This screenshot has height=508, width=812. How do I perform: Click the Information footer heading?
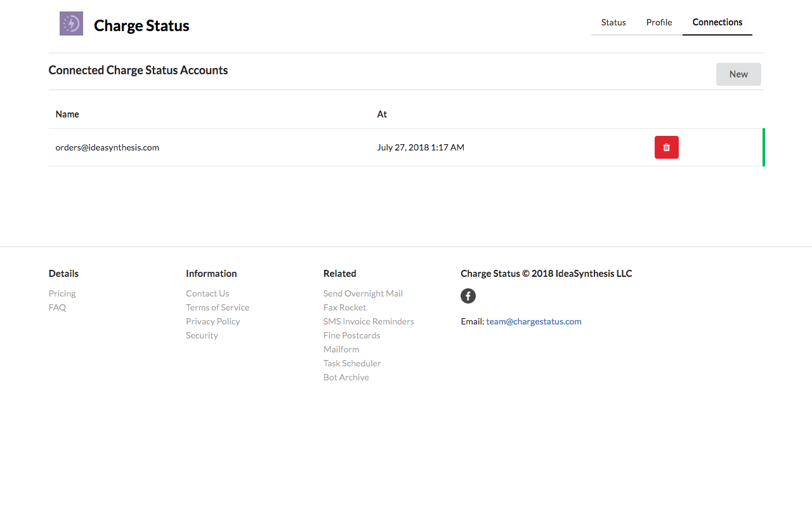[211, 274]
